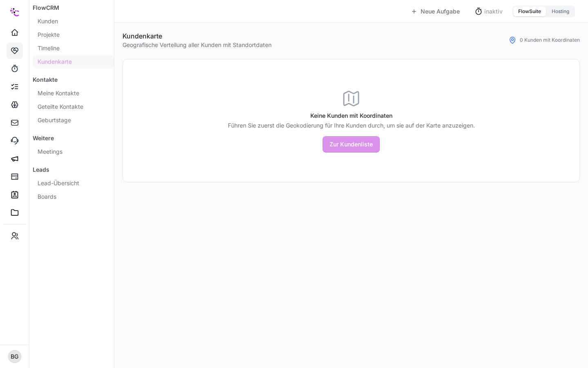Open the stopwatch time tracking icon
The height and width of the screenshot is (368, 588).
15,69
